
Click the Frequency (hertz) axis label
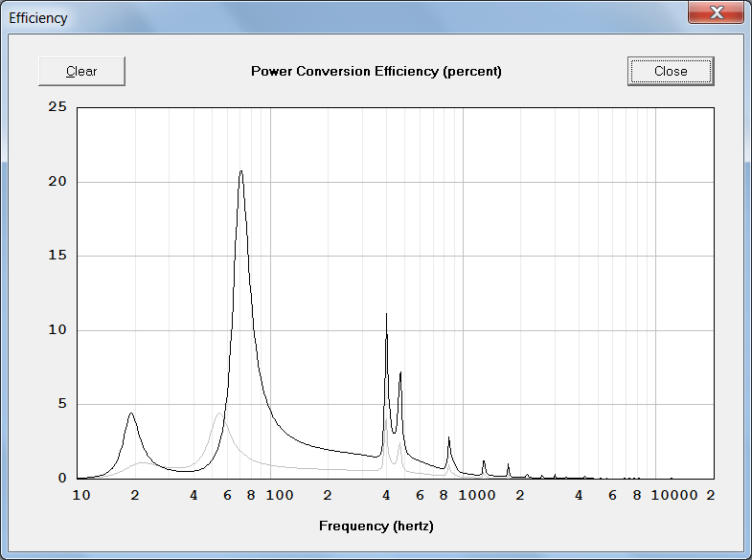click(376, 526)
